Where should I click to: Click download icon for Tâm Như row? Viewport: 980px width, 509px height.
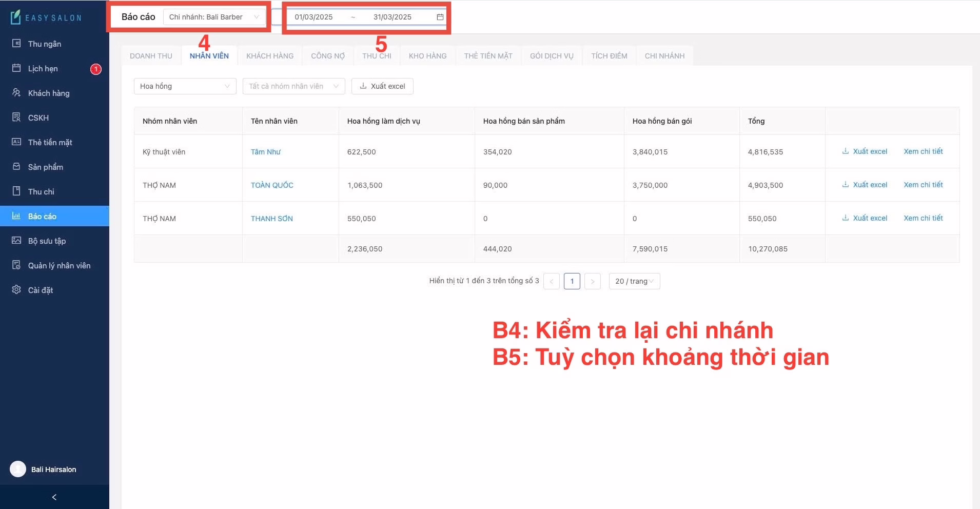[x=845, y=151]
